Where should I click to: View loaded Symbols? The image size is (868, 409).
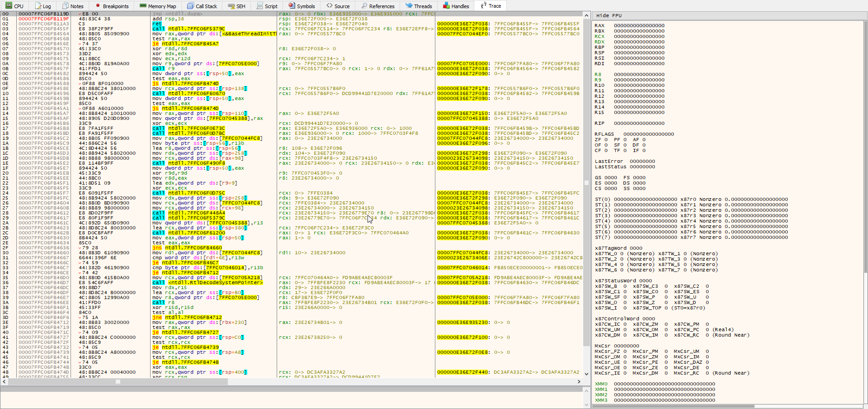click(x=302, y=6)
